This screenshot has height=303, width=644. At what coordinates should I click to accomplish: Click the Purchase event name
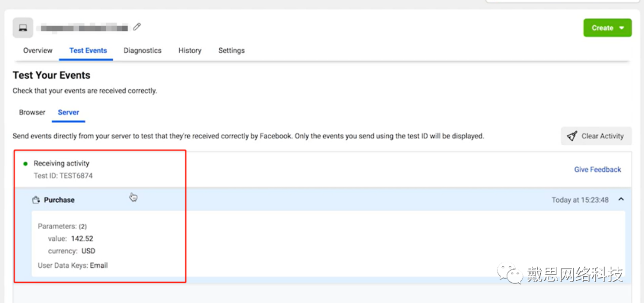pos(59,200)
